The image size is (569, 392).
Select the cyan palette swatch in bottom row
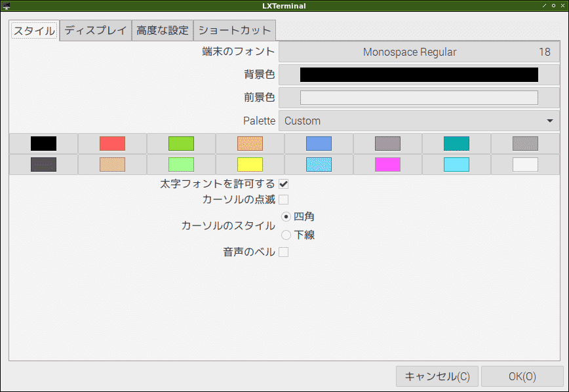tap(455, 165)
